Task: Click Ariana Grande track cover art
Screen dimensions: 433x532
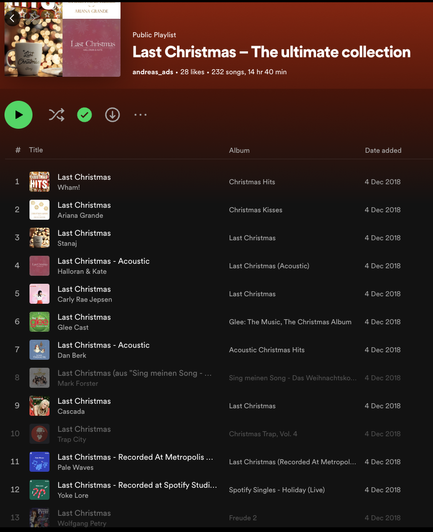Action: (x=39, y=210)
